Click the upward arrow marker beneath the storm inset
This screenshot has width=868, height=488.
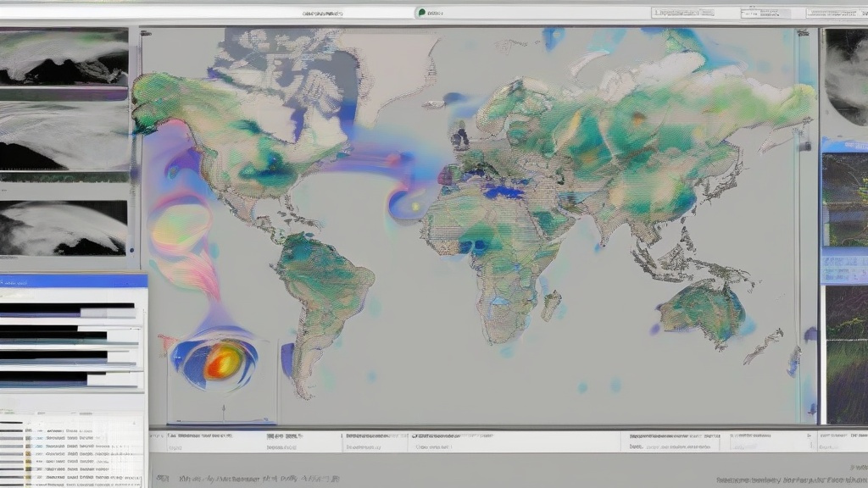[x=224, y=410]
